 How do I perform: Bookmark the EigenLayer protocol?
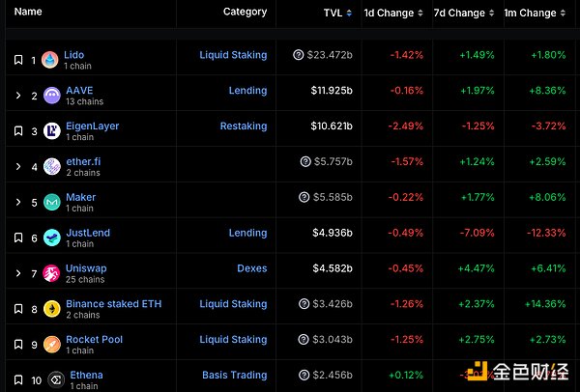click(17, 131)
